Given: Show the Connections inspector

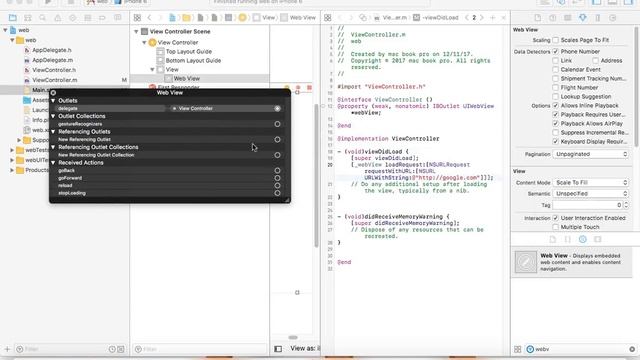Looking at the screenshot, I should click(613, 18).
